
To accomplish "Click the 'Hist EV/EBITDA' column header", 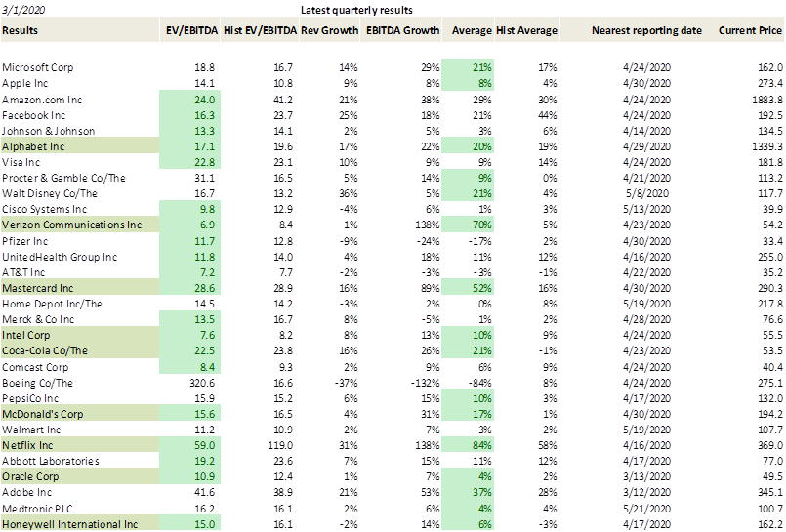I will (x=260, y=30).
